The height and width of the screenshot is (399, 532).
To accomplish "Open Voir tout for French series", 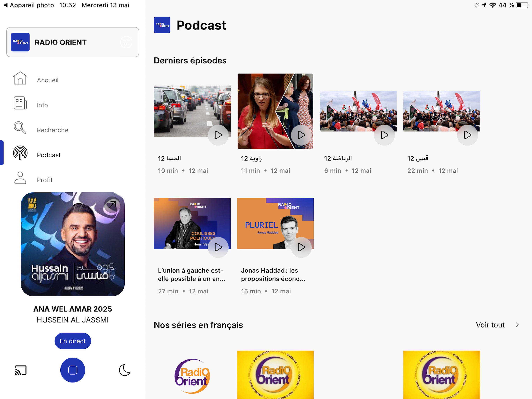I will tap(490, 325).
